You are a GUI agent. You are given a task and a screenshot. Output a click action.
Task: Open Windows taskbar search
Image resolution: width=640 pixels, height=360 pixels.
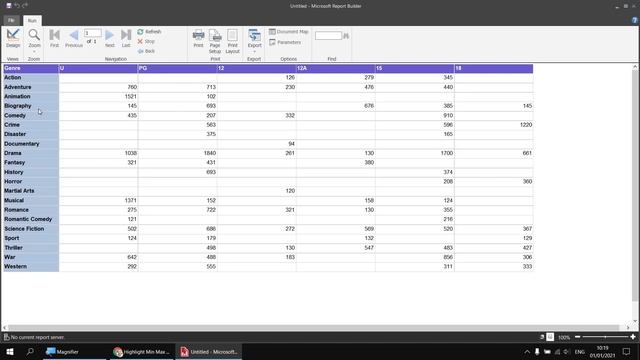(30, 352)
